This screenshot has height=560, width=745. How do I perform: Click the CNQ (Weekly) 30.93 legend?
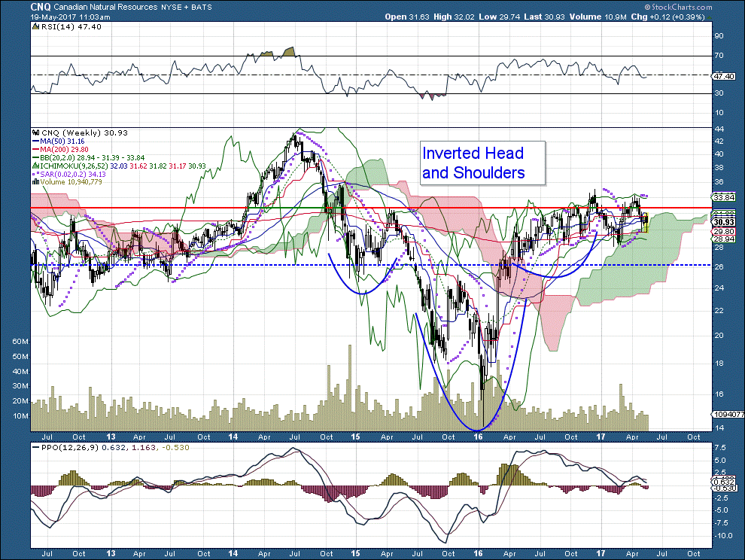pyautogui.click(x=84, y=133)
